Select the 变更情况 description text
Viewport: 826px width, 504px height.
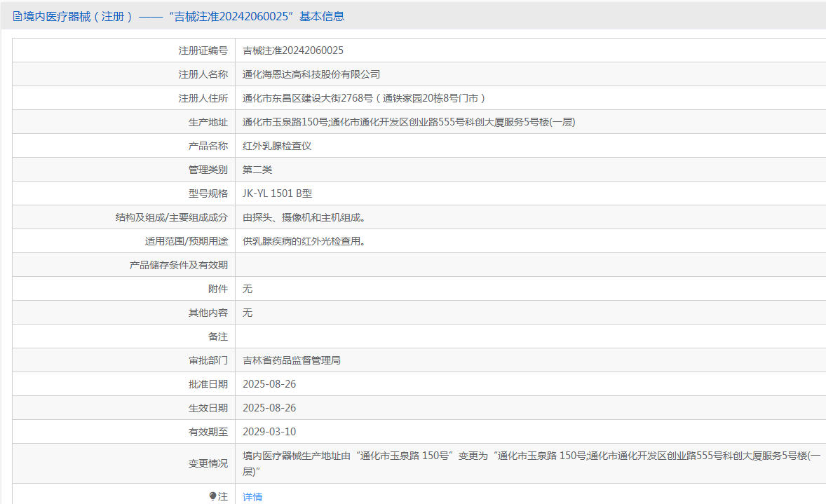532,463
